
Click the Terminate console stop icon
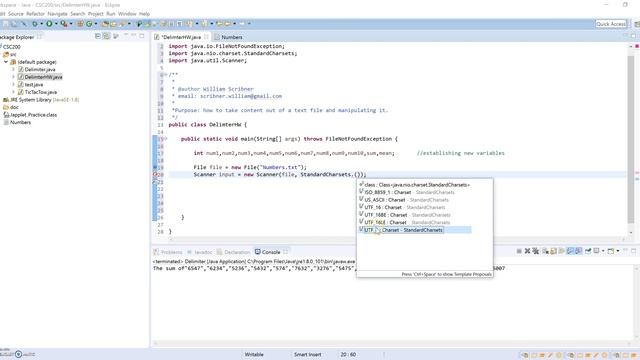(x=519, y=251)
